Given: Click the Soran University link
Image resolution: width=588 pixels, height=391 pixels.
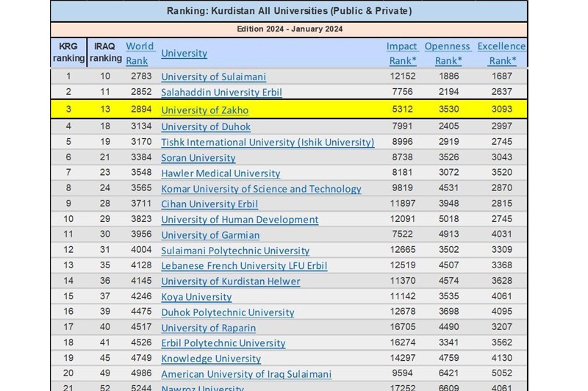Looking at the screenshot, I should (x=198, y=157).
